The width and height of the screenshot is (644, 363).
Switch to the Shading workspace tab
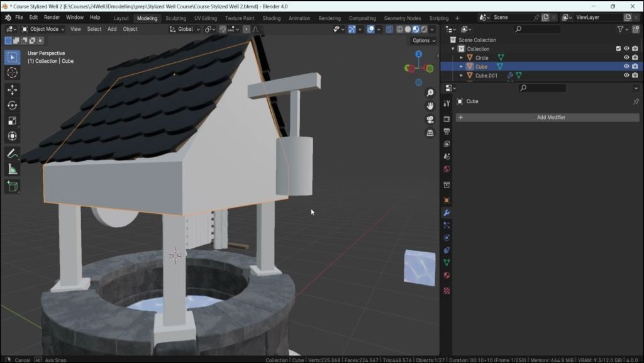272,18
